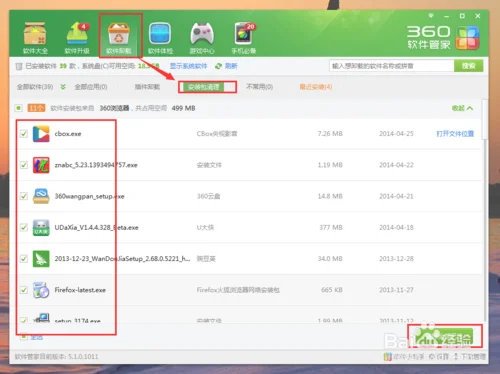Open 设置 in the status bar
500x374 pixels.
point(439,357)
